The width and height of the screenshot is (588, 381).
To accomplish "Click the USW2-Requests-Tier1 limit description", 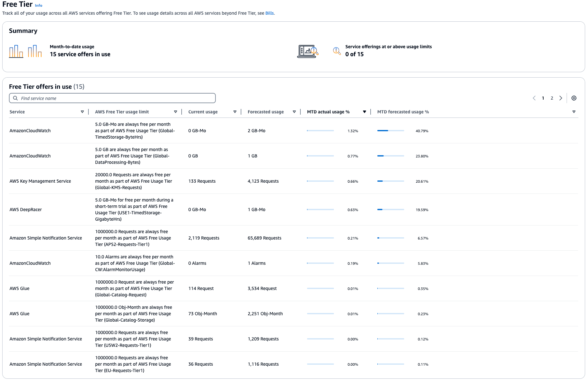I will click(133, 339).
